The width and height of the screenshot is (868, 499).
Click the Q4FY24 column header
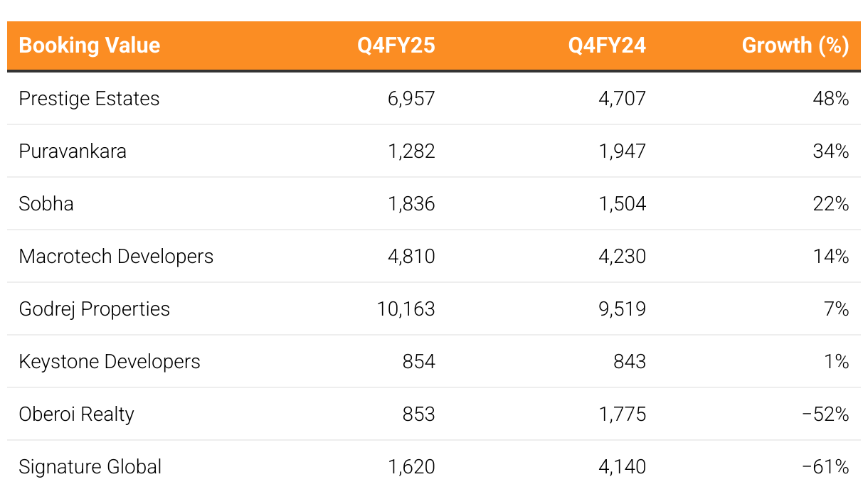pyautogui.click(x=607, y=45)
